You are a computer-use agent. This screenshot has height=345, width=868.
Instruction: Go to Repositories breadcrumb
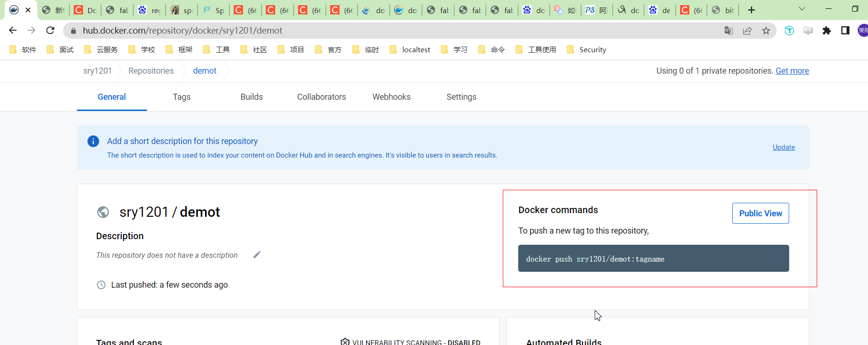(151, 71)
